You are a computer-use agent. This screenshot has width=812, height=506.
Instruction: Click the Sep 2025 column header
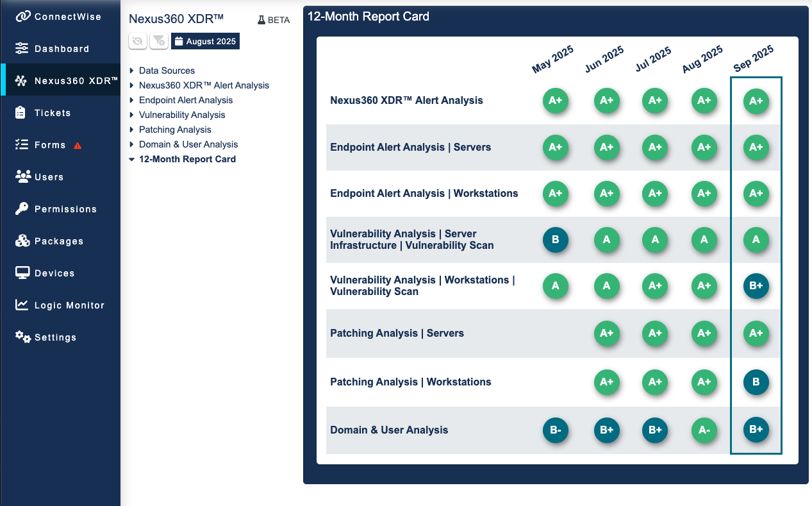pyautogui.click(x=754, y=60)
